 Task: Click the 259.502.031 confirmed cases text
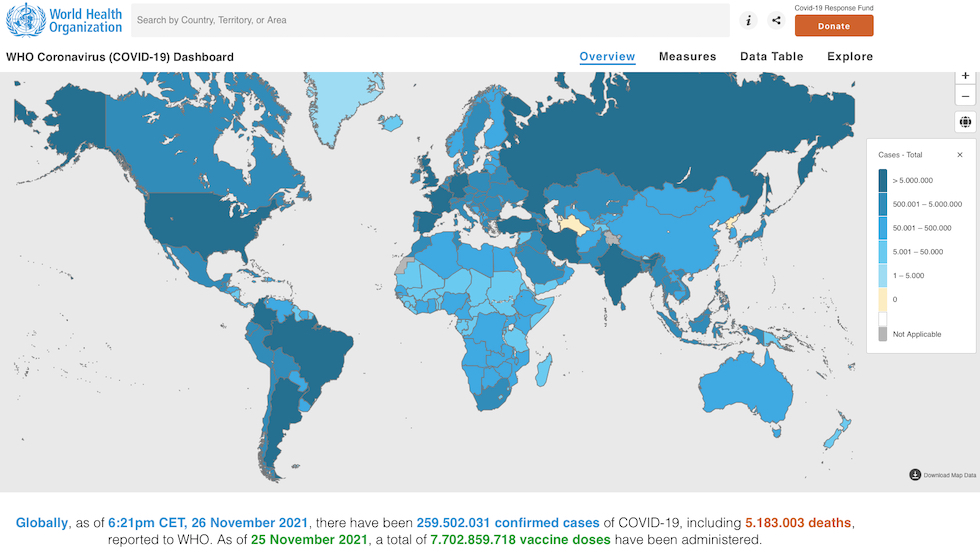coord(508,523)
